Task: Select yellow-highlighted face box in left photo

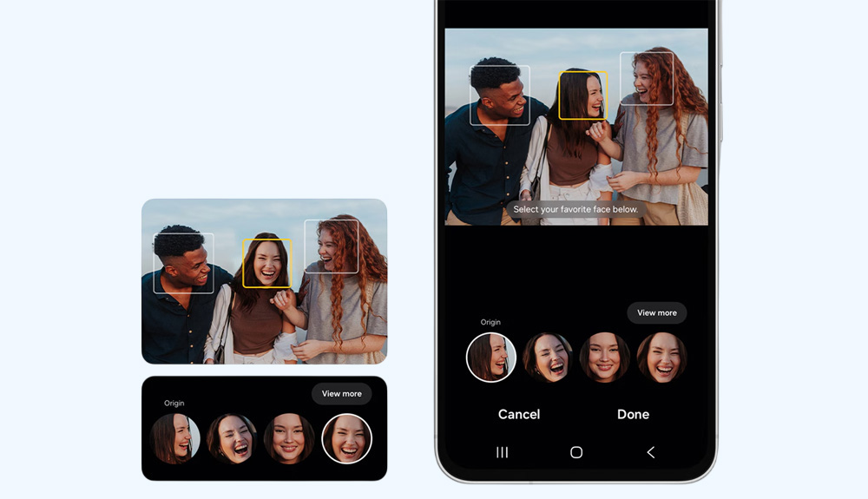Action: (266, 263)
